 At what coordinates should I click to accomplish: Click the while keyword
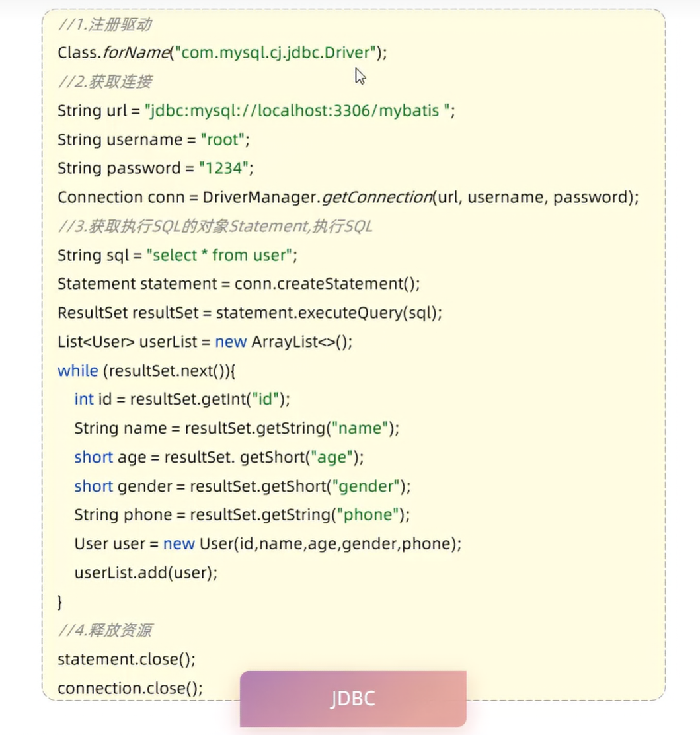click(x=78, y=370)
